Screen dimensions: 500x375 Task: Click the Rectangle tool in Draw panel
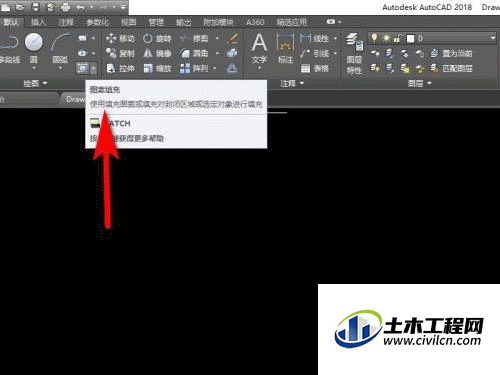click(x=82, y=38)
